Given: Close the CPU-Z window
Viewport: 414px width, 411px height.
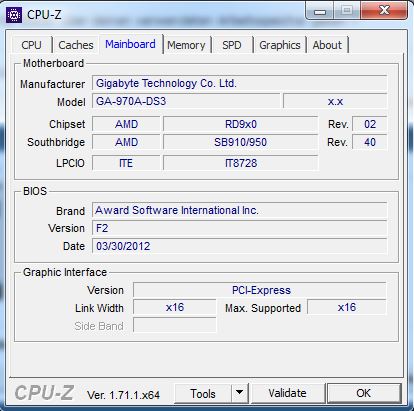Looking at the screenshot, I should [384, 11].
